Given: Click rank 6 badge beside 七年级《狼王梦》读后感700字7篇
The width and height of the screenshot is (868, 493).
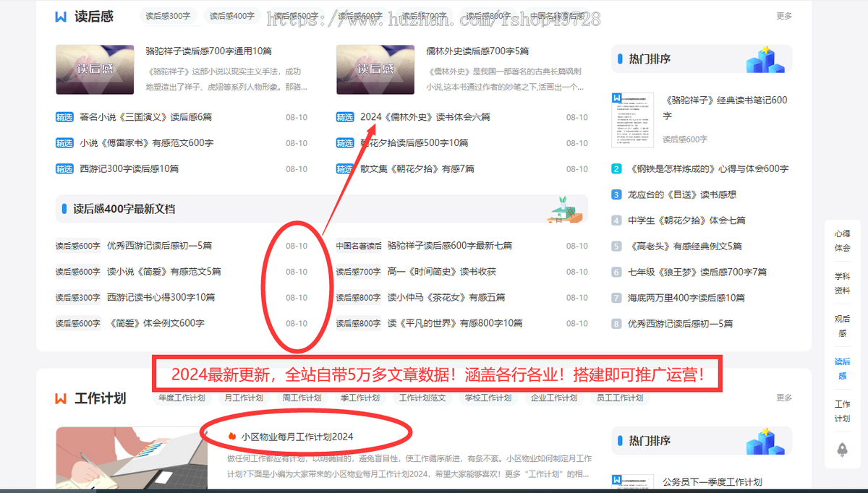Looking at the screenshot, I should [x=616, y=273].
